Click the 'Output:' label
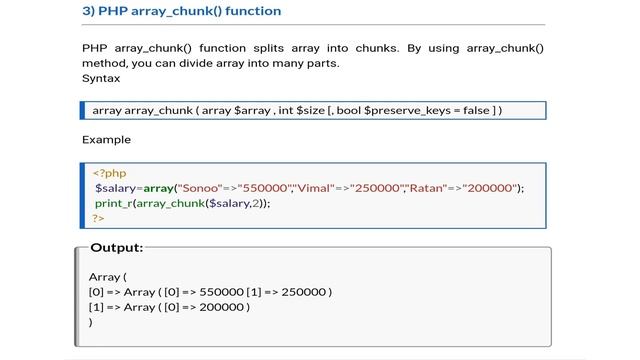This screenshot has height=360, width=640. click(117, 247)
